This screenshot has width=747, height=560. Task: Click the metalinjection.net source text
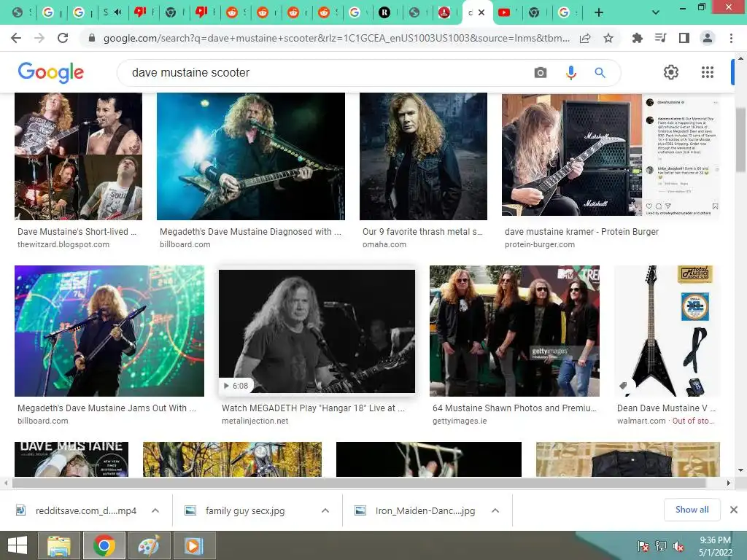point(255,421)
